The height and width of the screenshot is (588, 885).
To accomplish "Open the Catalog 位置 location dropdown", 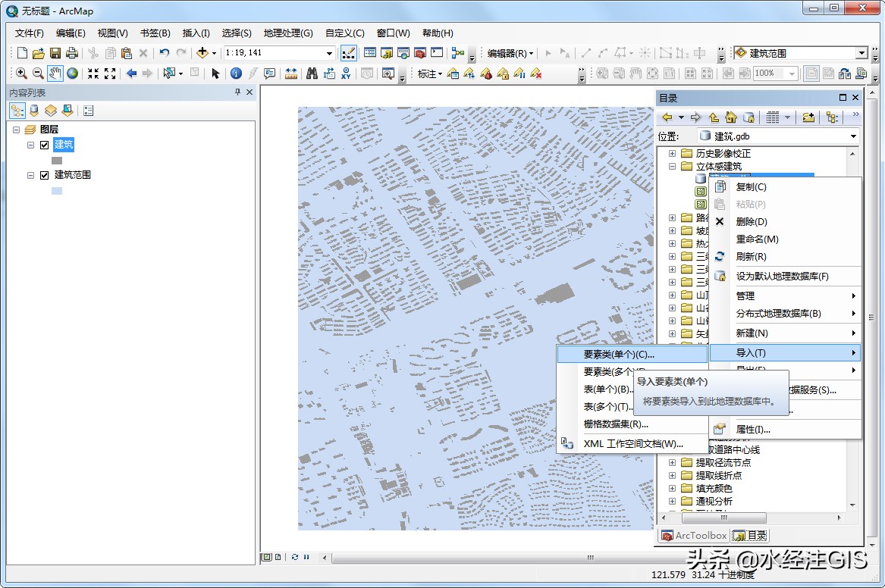I will (853, 136).
